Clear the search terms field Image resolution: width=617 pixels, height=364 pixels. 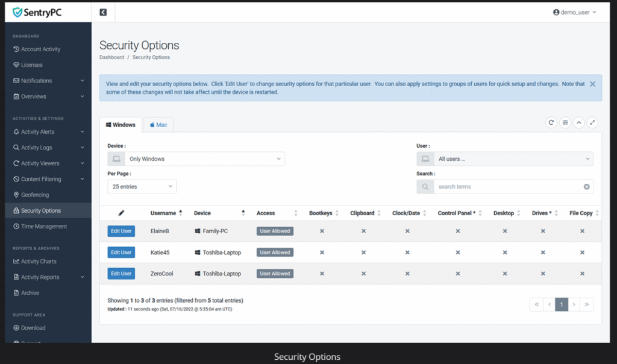click(586, 186)
